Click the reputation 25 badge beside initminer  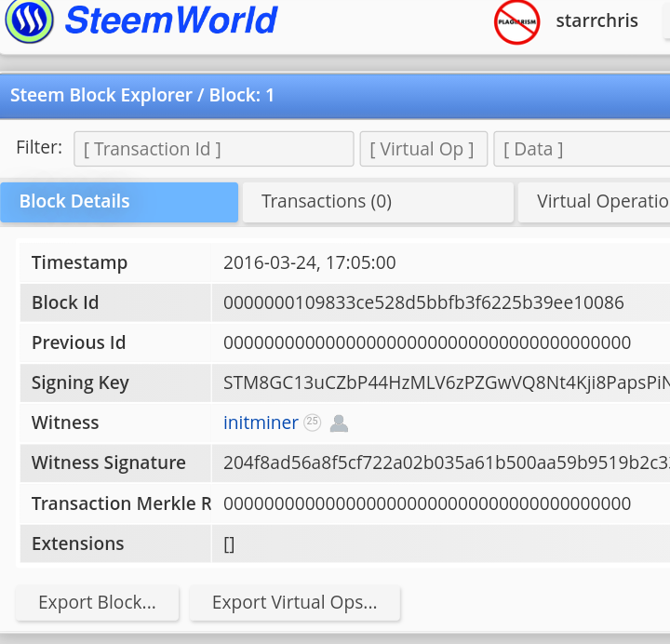click(x=313, y=423)
